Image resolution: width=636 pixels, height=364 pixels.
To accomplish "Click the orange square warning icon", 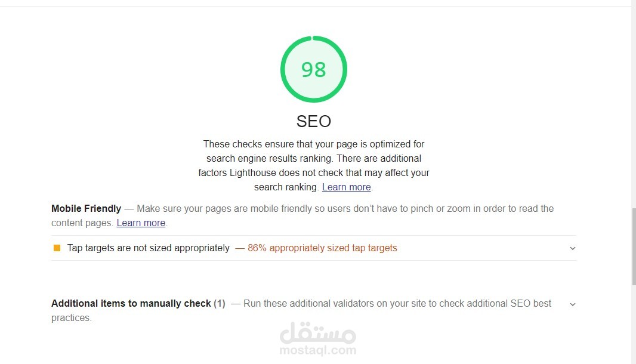I will click(x=57, y=248).
